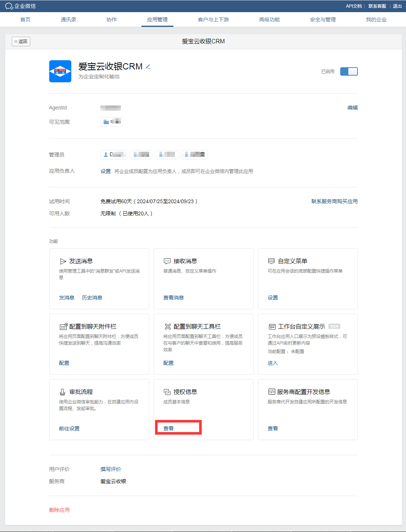406x532 pixels.
Task: Click 进入 in 工作台自定义展示 card
Action: (273, 363)
